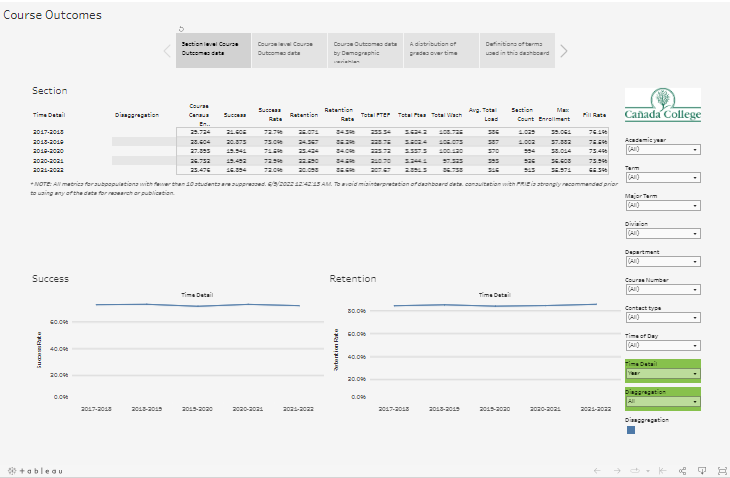This screenshot has height=478, width=730.
Task: Click the 60.0% axis tick in Success chart
Action: click(59, 322)
